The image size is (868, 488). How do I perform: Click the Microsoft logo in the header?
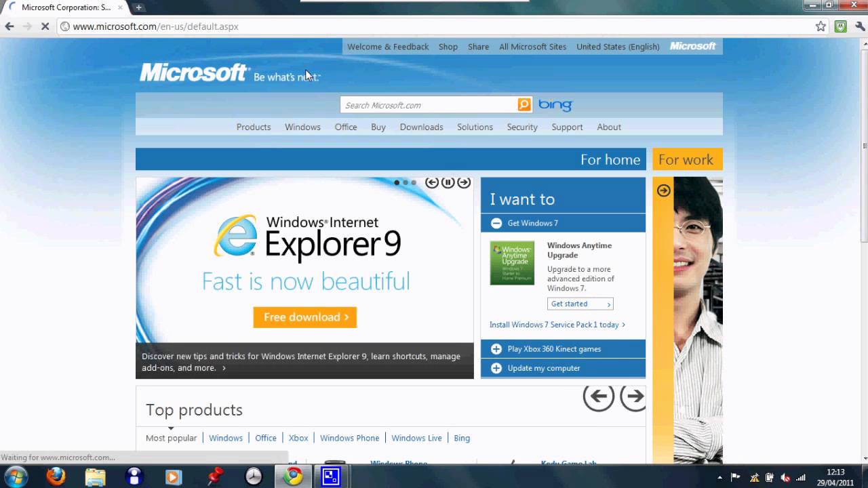pos(194,73)
